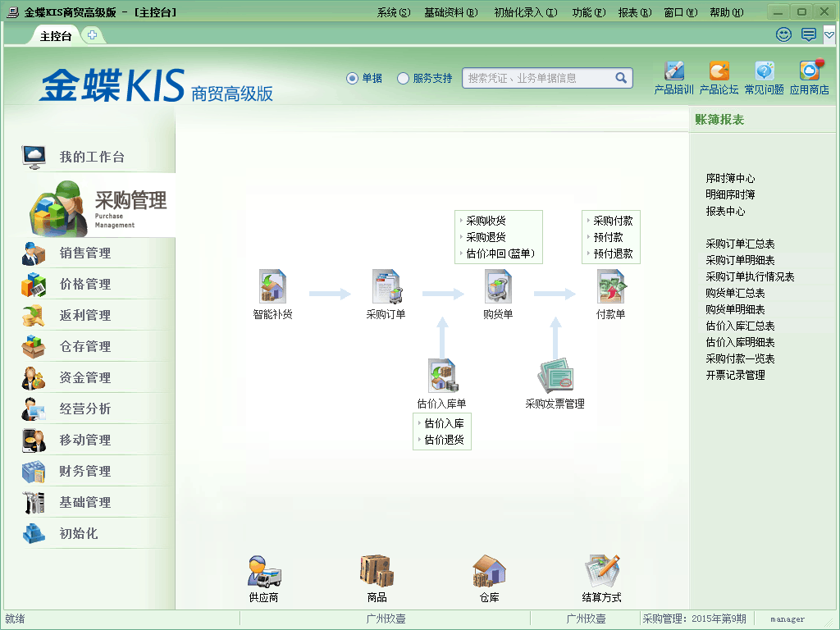The width and height of the screenshot is (840, 630).
Task: Select the 单据 radio button
Action: pyautogui.click(x=352, y=78)
